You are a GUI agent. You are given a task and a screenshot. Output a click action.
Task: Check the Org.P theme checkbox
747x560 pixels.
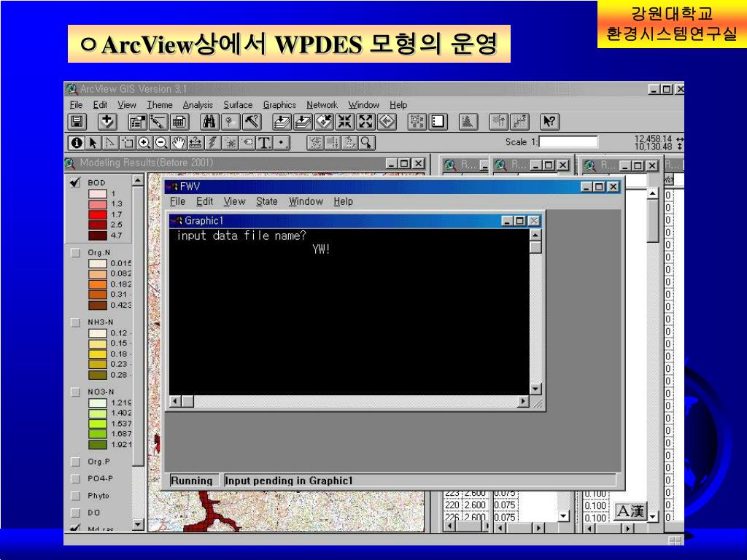75,462
